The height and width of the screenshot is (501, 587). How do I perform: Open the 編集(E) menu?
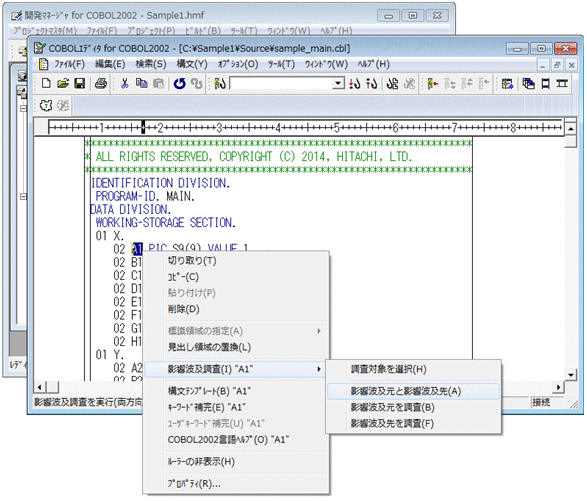(x=110, y=64)
